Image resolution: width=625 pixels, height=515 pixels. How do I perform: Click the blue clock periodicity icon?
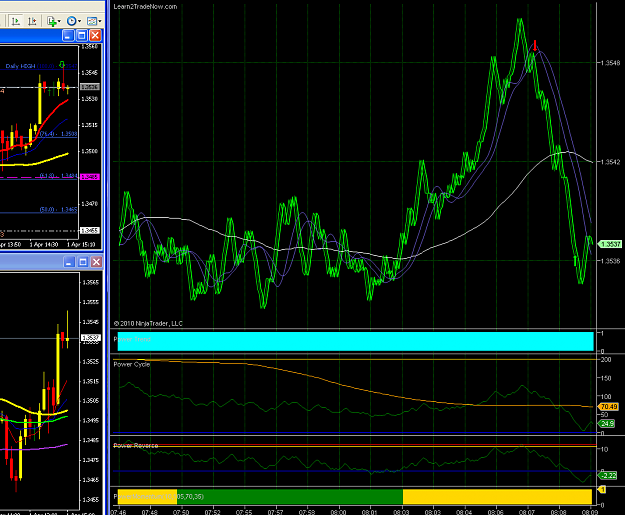(x=72, y=21)
